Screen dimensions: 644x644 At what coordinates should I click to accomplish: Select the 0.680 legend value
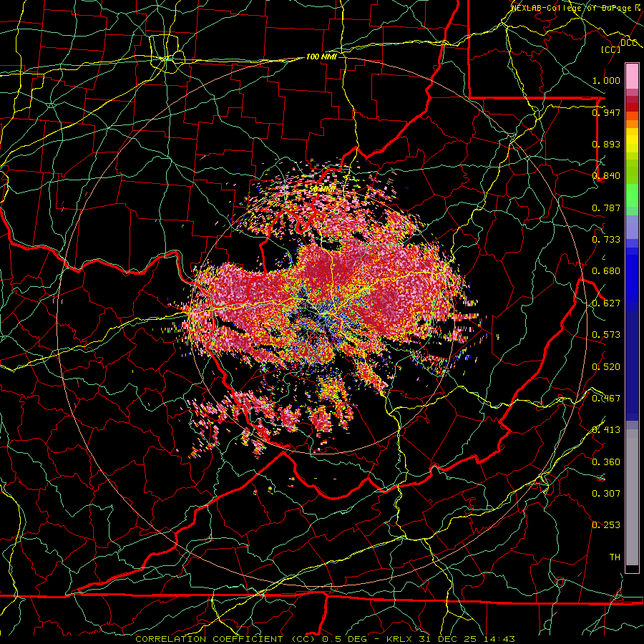[x=606, y=271]
